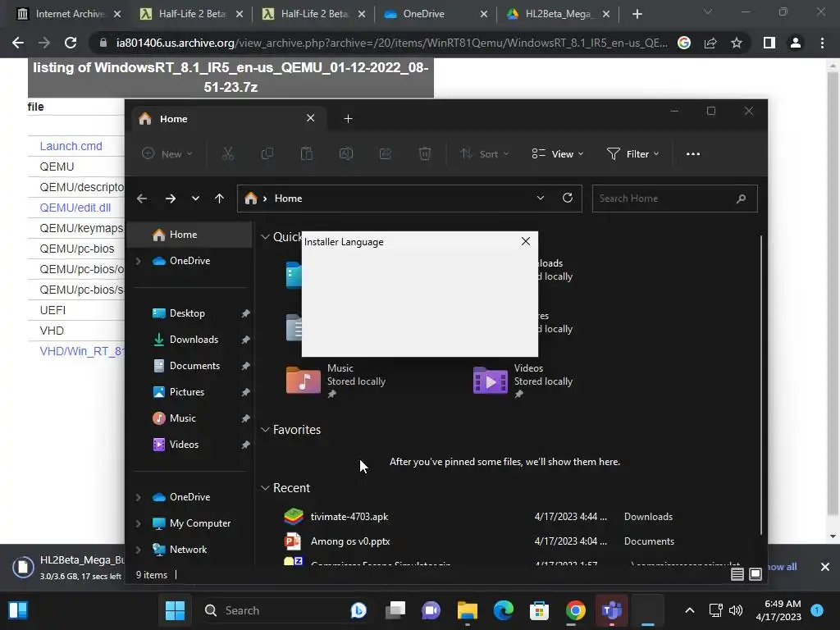The height and width of the screenshot is (630, 840).
Task: Go up one folder level
Action: pyautogui.click(x=219, y=199)
